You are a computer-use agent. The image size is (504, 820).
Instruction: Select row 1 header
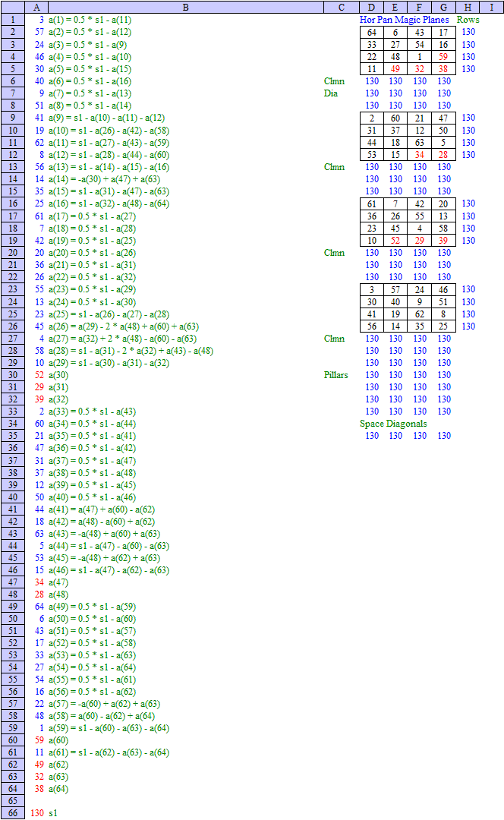click(x=13, y=20)
